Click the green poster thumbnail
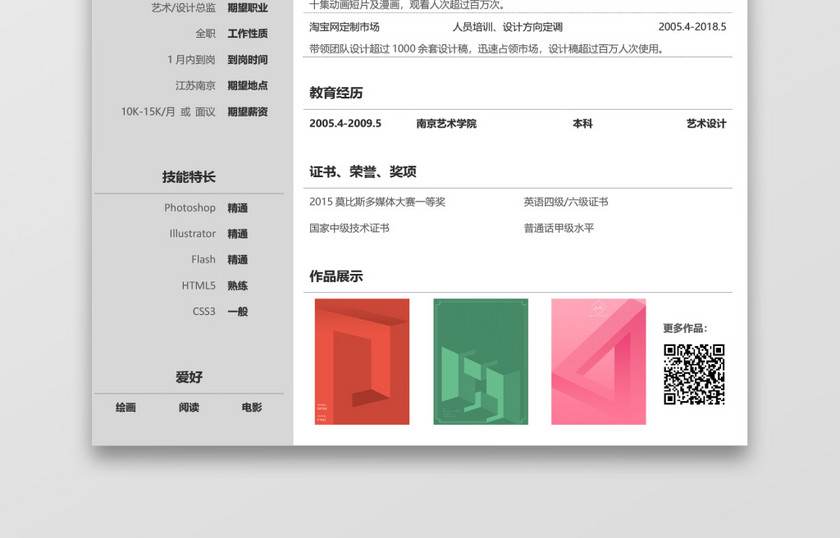Image resolution: width=840 pixels, height=538 pixels. tap(481, 362)
